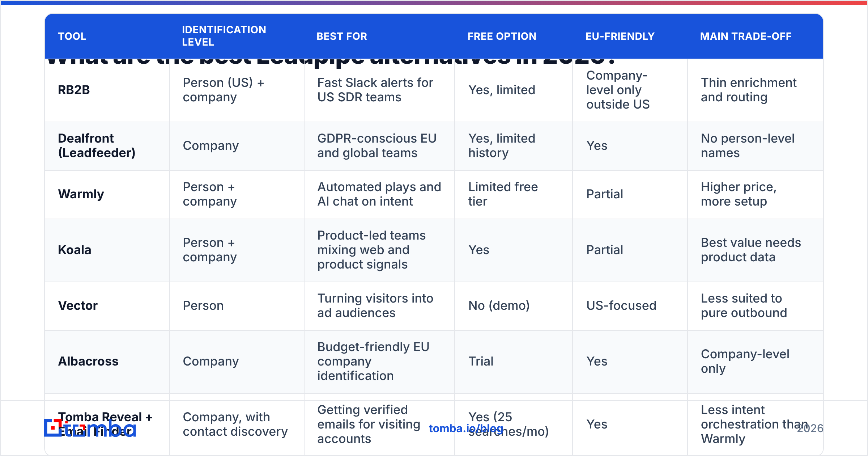Select the FREE OPTION column header
The width and height of the screenshot is (868, 456).
coord(502,36)
